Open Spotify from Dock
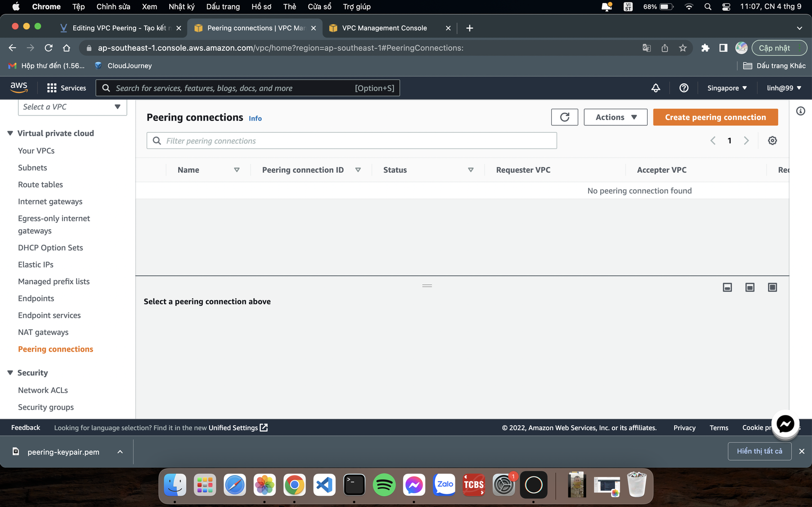Viewport: 812px width, 507px height. 384,485
